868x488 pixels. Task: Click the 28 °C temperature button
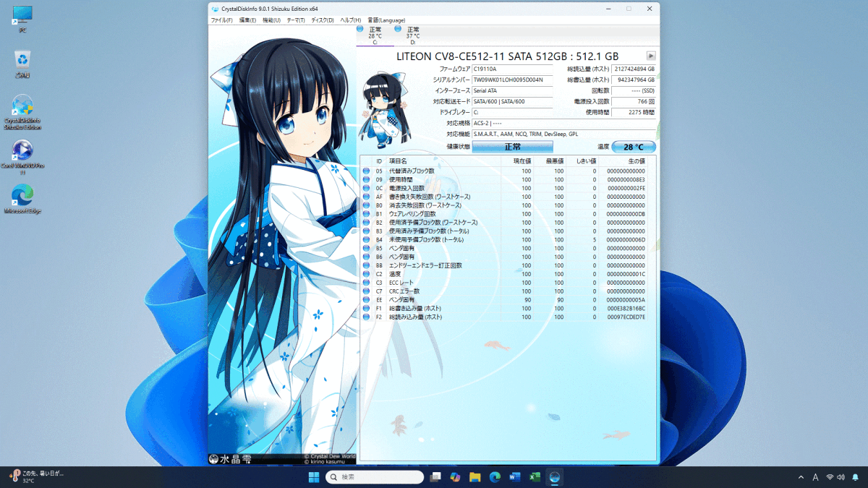pyautogui.click(x=634, y=147)
